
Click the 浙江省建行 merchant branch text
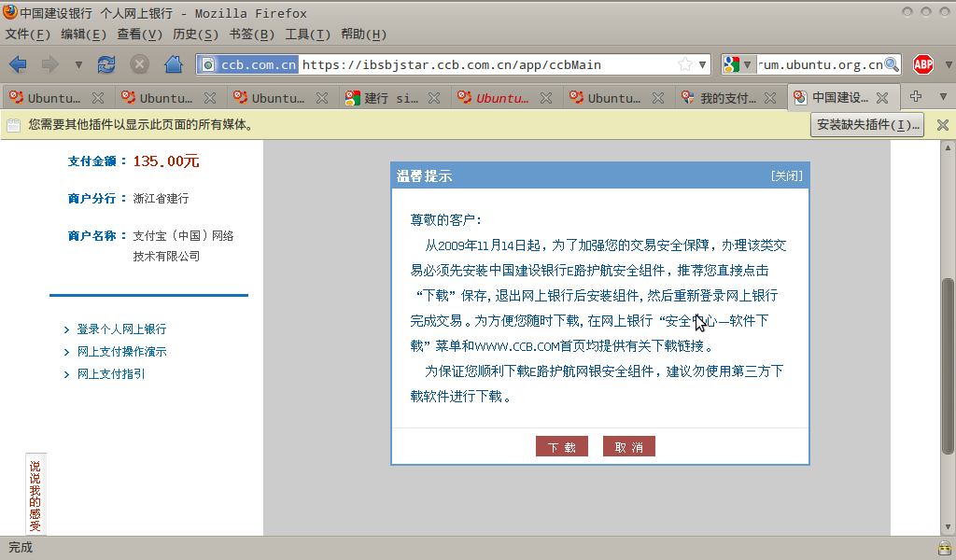161,199
